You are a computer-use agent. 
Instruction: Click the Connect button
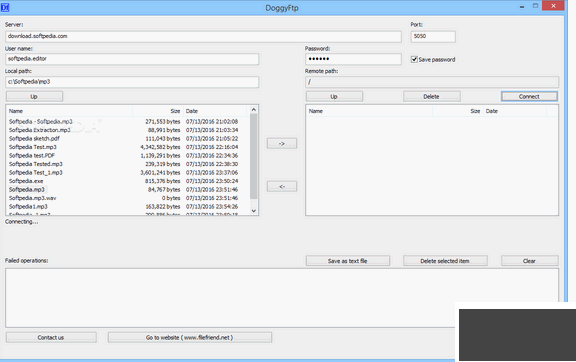coord(529,96)
